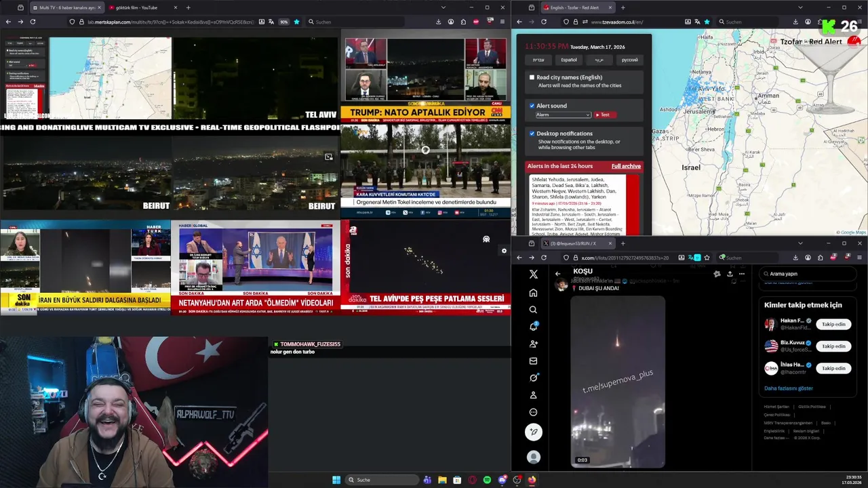The image size is (868, 488).
Task: Open Windows Start menu
Action: click(x=336, y=480)
